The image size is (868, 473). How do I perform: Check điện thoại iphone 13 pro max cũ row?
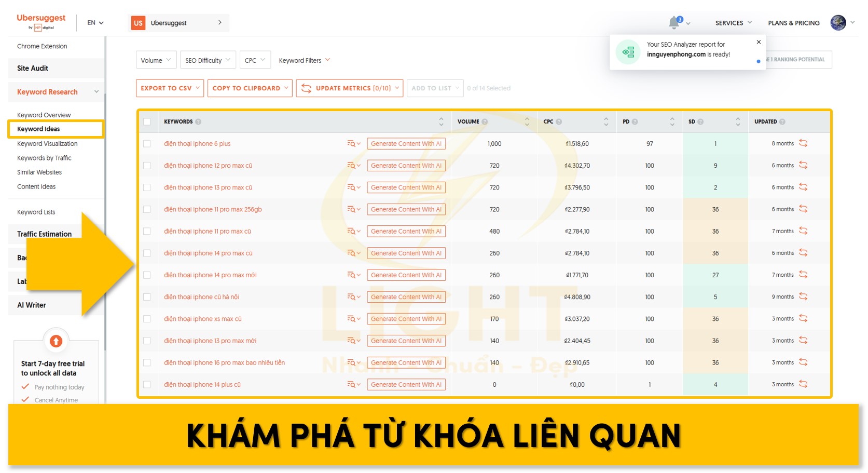click(147, 187)
